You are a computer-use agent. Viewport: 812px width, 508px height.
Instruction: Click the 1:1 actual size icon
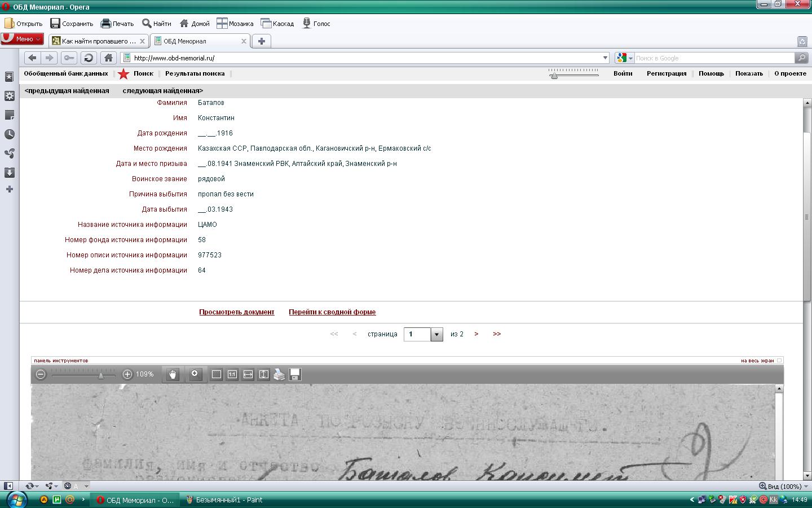tap(232, 374)
